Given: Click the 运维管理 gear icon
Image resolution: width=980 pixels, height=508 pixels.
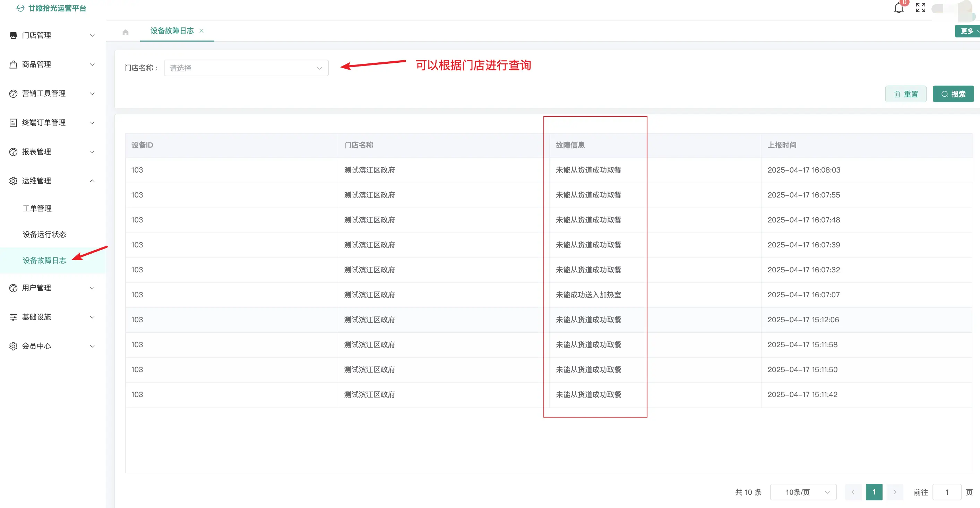Looking at the screenshot, I should pos(13,181).
